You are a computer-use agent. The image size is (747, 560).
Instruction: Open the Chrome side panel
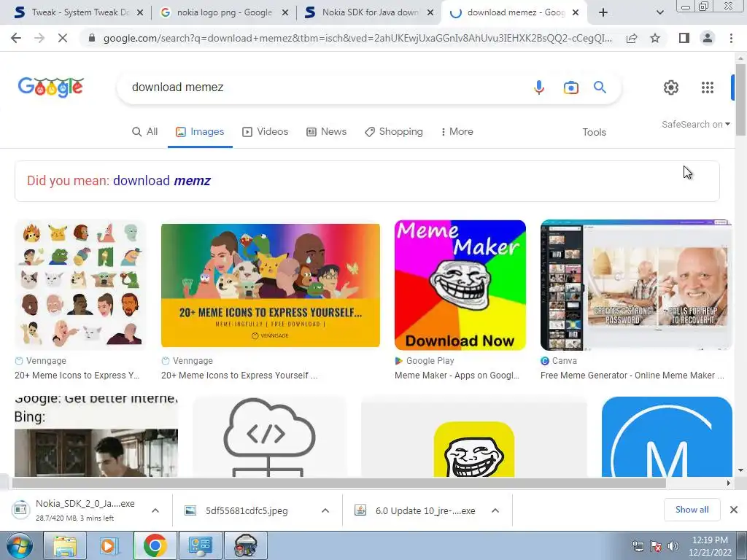(x=684, y=38)
